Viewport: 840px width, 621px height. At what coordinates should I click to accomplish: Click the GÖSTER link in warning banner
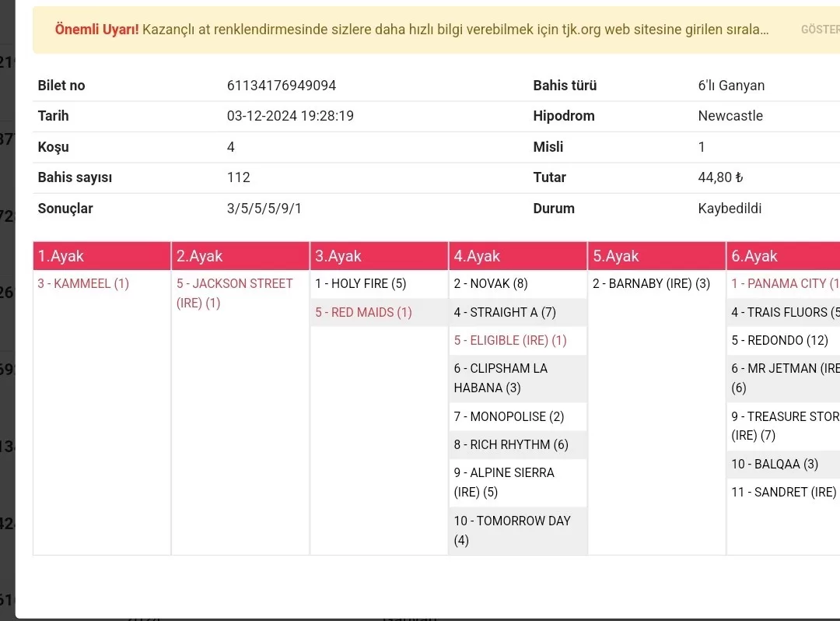click(x=820, y=30)
